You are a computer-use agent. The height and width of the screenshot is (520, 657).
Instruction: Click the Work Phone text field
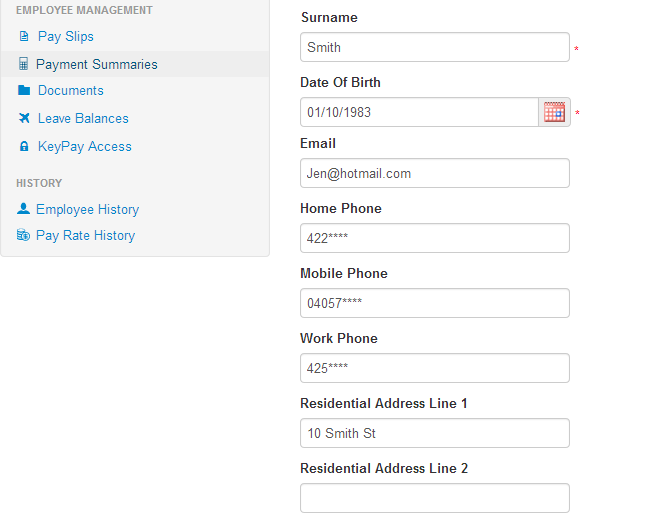(434, 368)
